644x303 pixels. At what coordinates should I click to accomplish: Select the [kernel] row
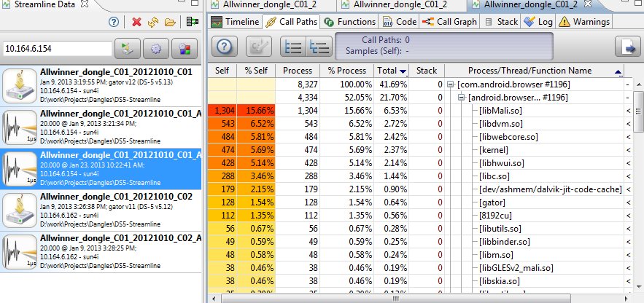click(x=420, y=150)
